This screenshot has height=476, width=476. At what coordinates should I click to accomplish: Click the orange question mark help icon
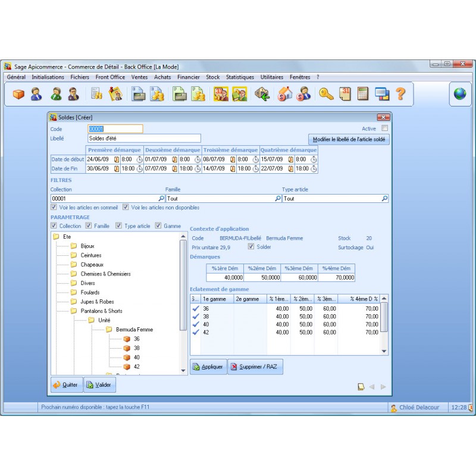[400, 94]
